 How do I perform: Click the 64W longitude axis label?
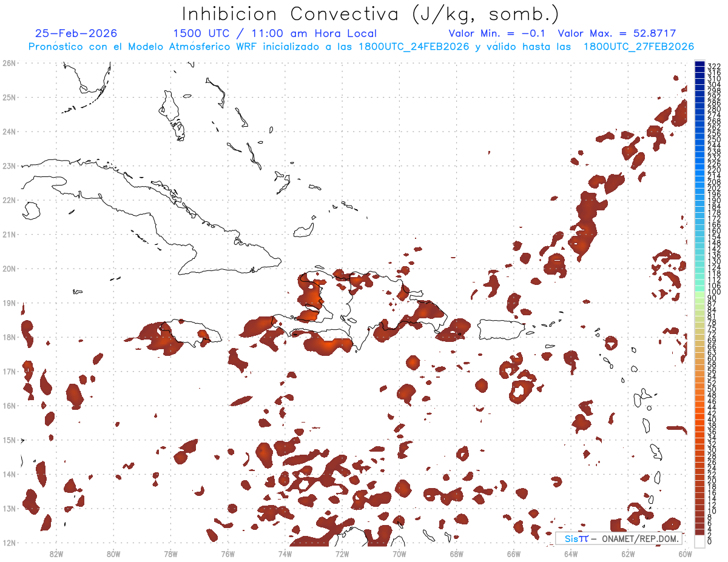(571, 553)
